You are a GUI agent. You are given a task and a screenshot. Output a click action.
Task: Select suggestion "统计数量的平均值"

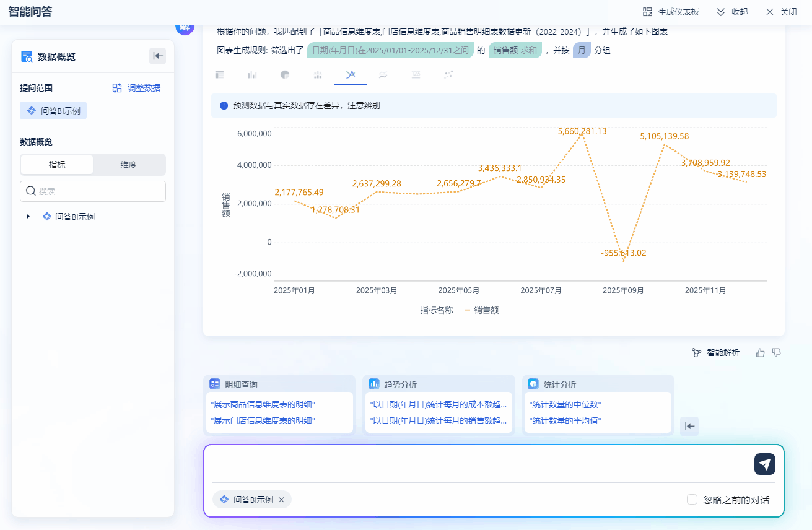coord(565,420)
